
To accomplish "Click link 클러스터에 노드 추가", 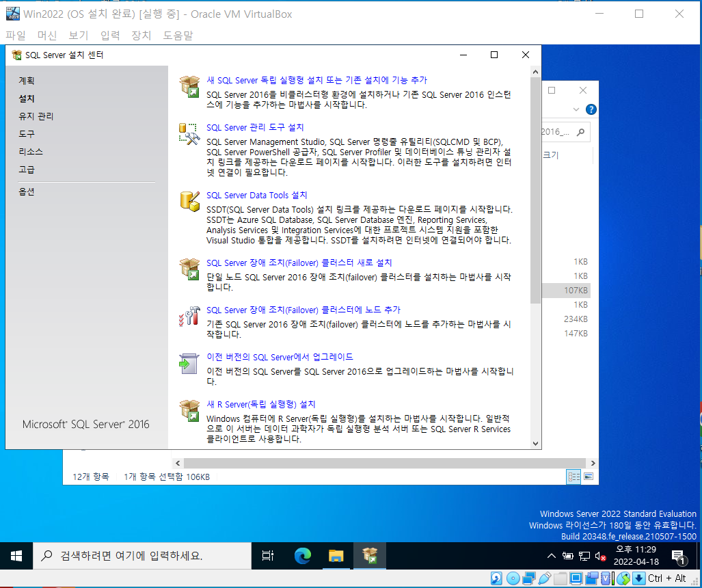I will (303, 310).
